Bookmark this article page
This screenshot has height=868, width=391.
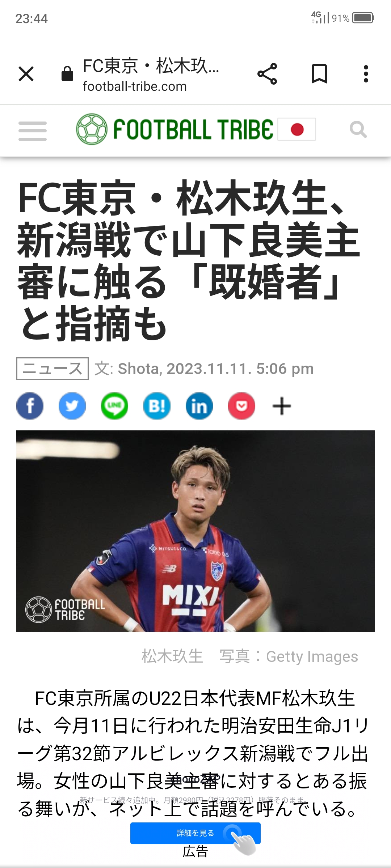pyautogui.click(x=319, y=74)
